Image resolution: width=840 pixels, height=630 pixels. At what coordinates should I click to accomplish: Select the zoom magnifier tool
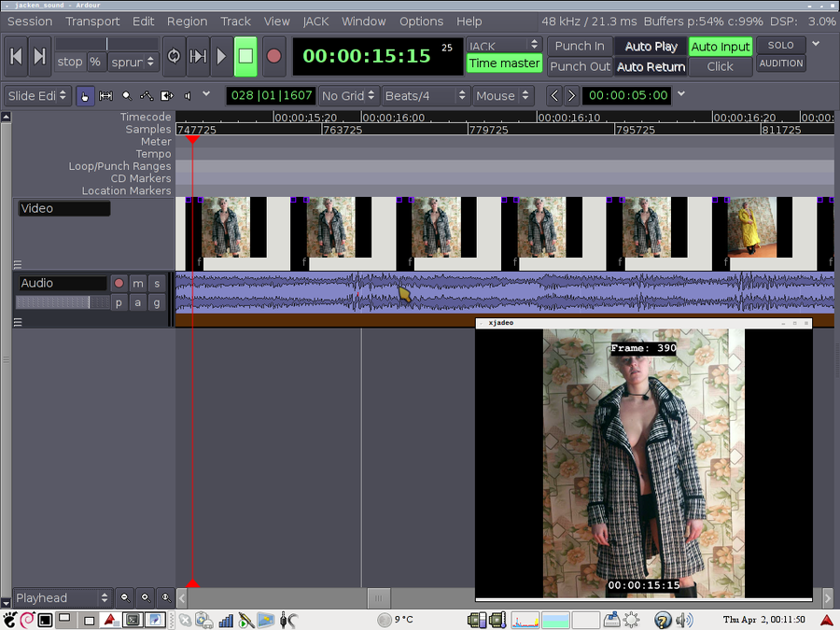tap(126, 96)
